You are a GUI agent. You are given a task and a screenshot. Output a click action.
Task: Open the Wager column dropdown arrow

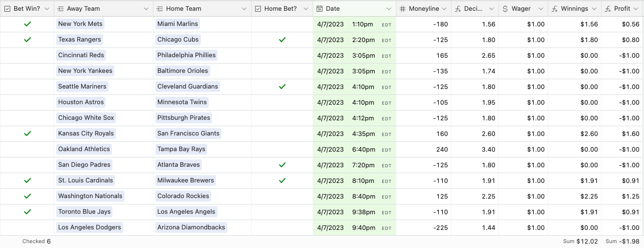(x=540, y=9)
